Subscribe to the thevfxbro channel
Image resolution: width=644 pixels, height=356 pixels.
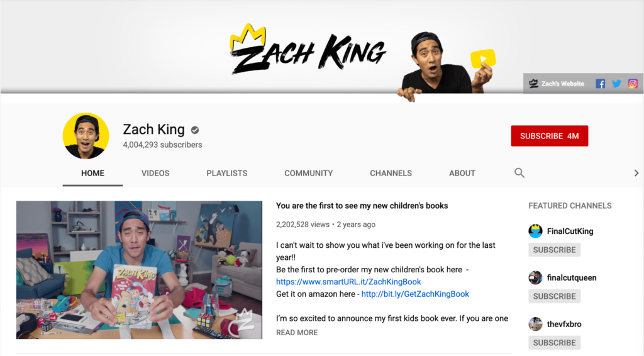555,342
